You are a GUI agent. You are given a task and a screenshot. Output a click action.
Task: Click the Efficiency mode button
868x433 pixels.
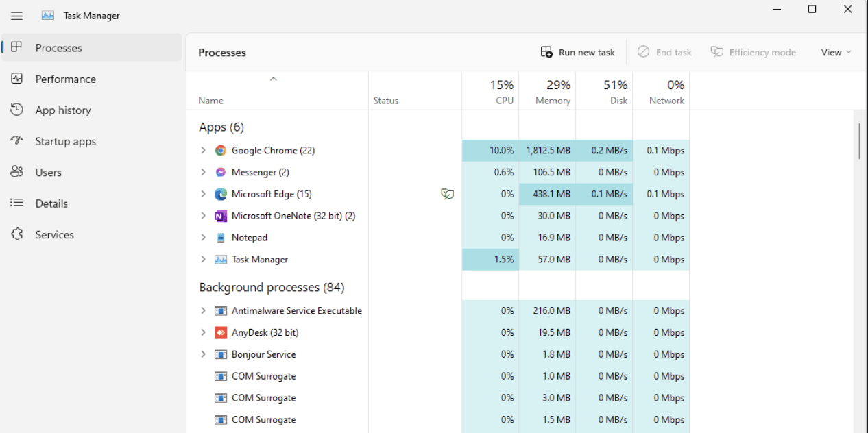point(754,52)
